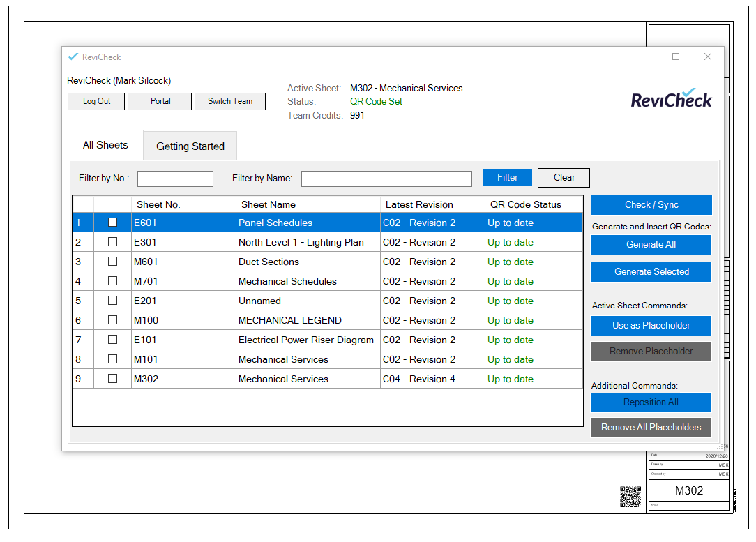Focus the Filter by No. text box
This screenshot has height=542, width=756.
click(x=175, y=179)
